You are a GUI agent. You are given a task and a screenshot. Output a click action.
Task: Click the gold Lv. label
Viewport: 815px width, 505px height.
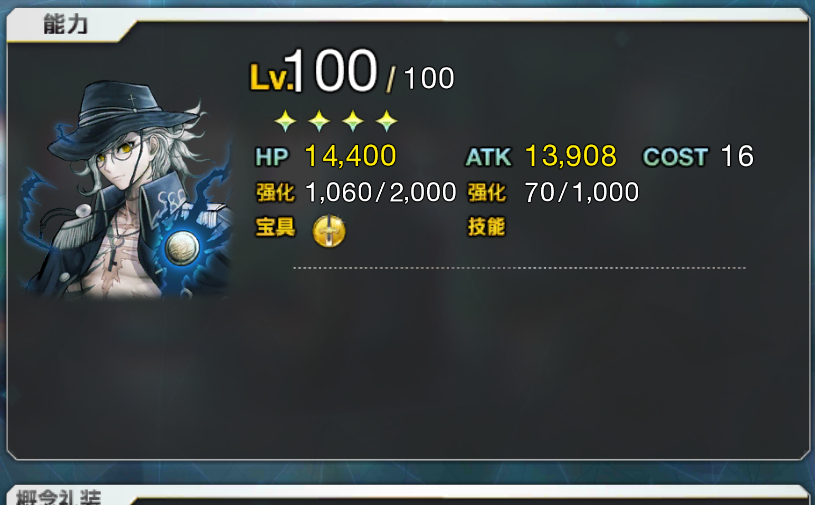pyautogui.click(x=269, y=78)
